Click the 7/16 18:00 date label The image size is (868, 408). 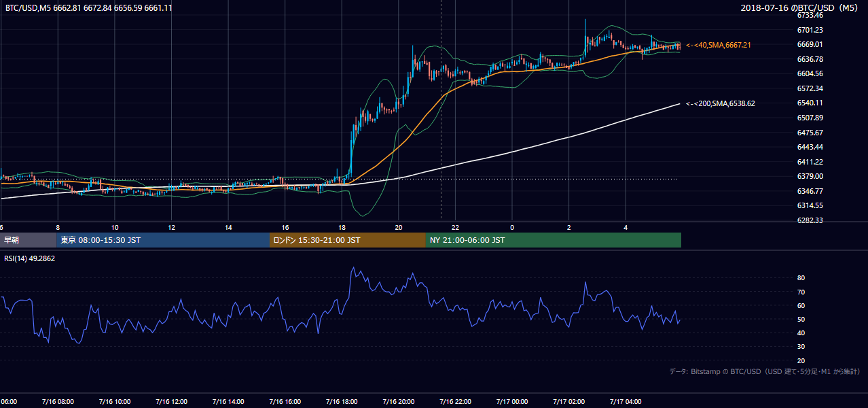(340, 401)
